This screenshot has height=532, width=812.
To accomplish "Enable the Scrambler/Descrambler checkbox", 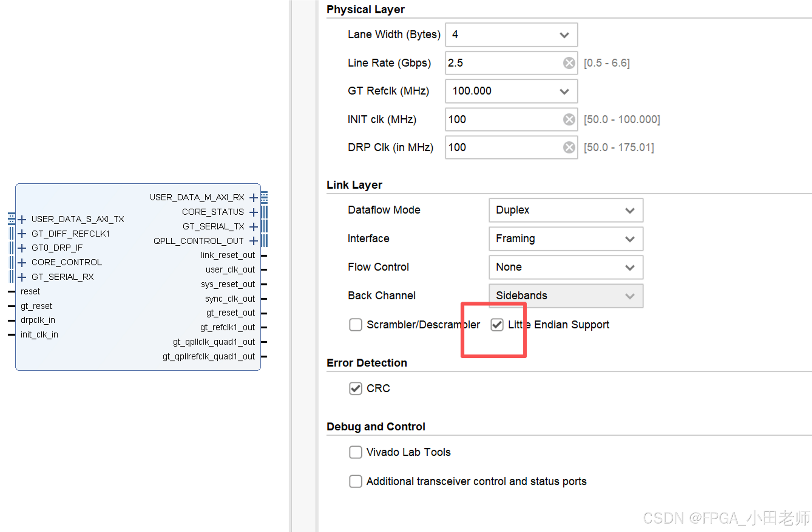I will [355, 325].
